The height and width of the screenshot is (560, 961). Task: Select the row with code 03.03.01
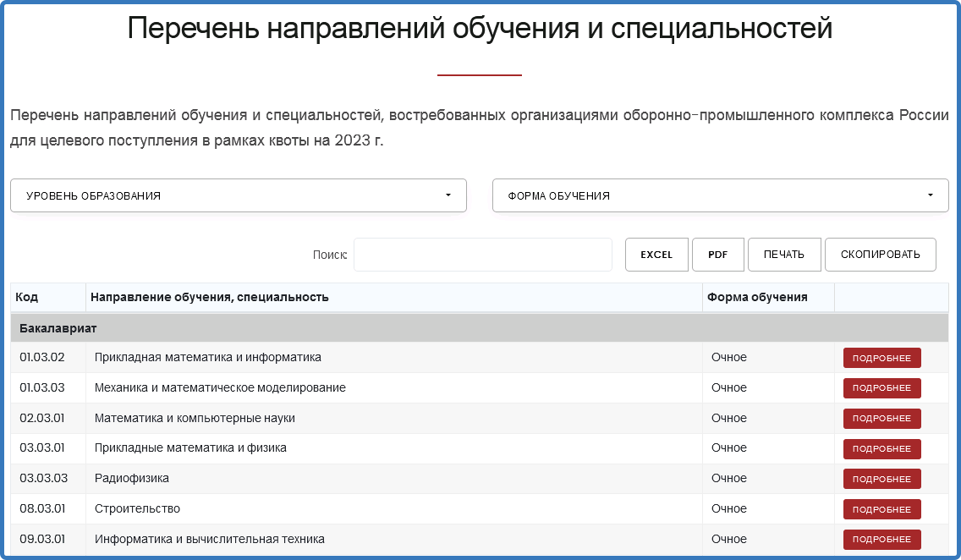(338, 448)
